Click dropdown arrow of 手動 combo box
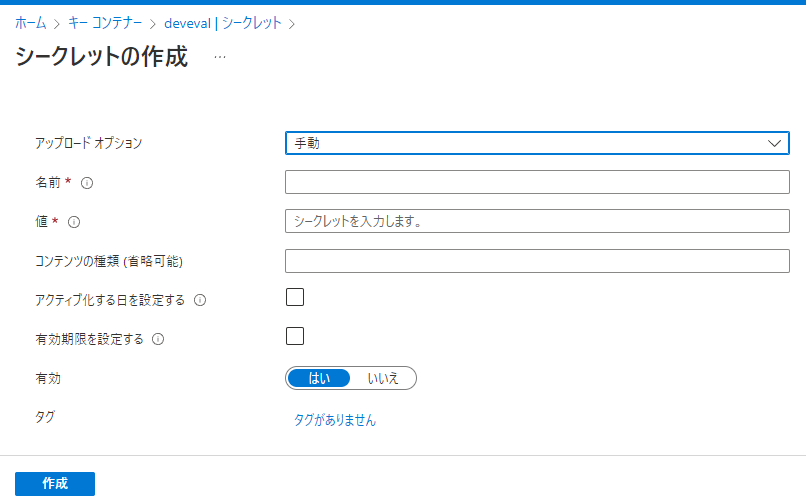The height and width of the screenshot is (503, 806). (x=775, y=143)
